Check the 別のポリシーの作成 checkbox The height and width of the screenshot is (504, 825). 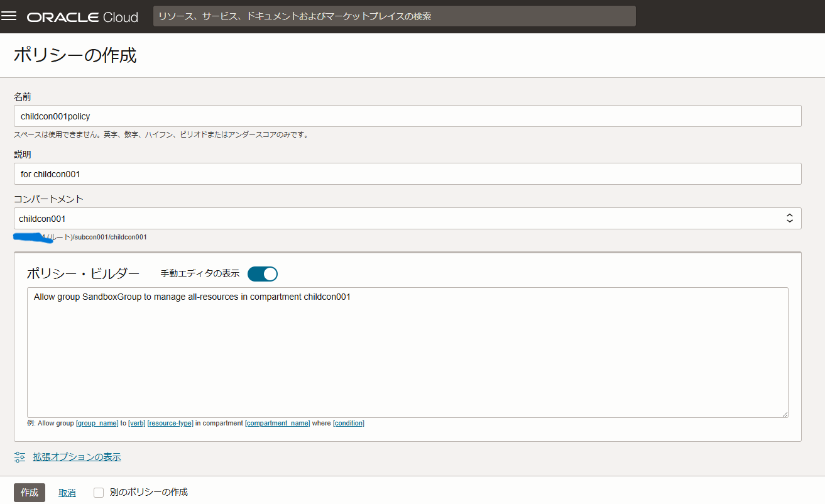click(99, 493)
